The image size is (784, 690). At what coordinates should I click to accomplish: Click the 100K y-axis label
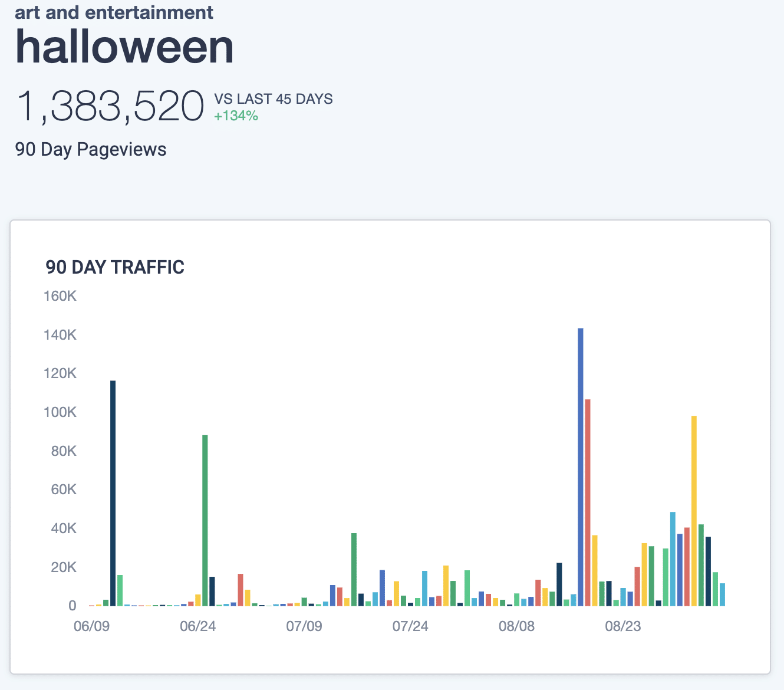coord(60,412)
